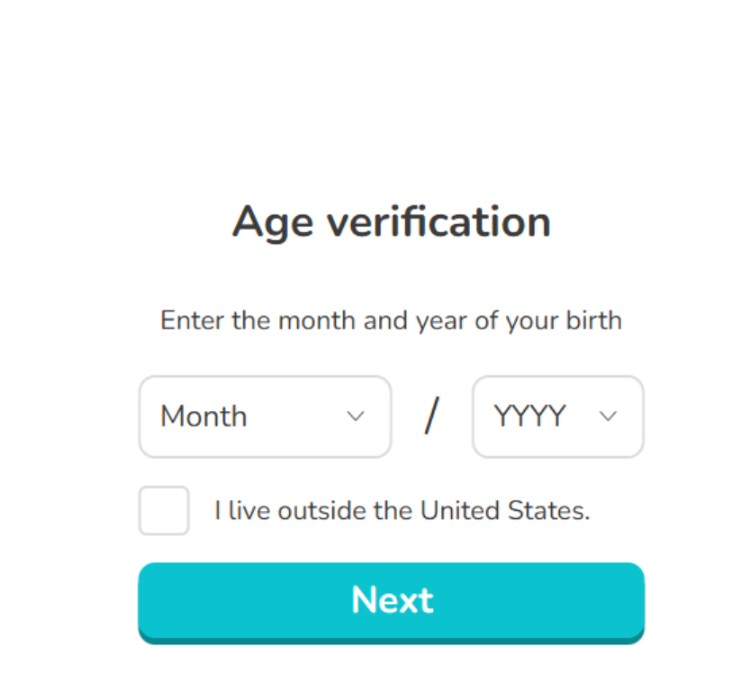The width and height of the screenshot is (732, 700).
Task: Click the word "Next" on teal button
Action: pos(392,600)
